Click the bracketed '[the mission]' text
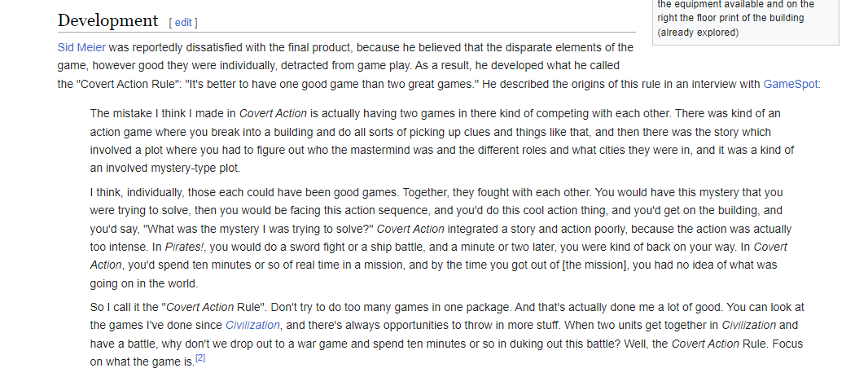The height and width of the screenshot is (390, 868). [x=595, y=265]
